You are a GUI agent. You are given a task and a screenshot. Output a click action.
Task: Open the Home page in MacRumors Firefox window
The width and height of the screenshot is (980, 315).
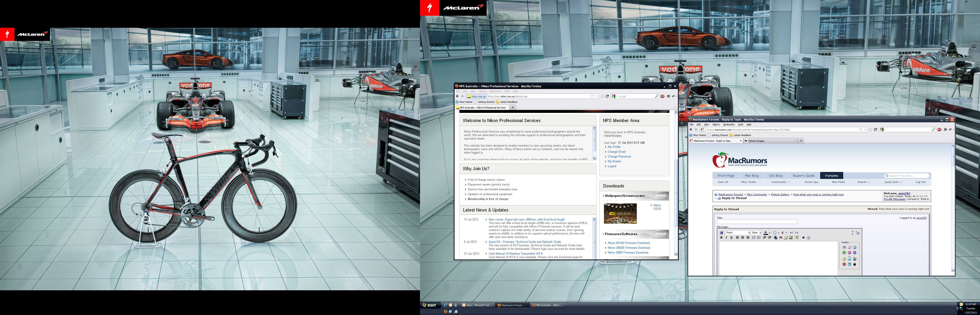tap(945, 130)
